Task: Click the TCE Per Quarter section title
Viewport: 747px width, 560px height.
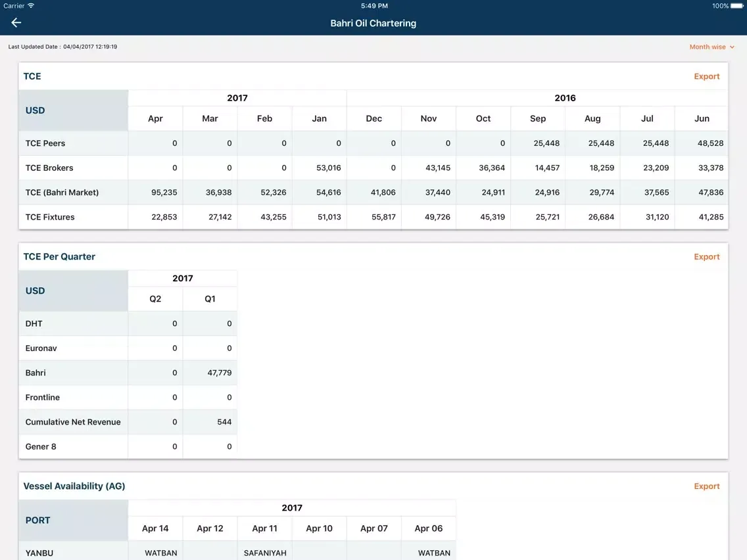Action: [59, 256]
